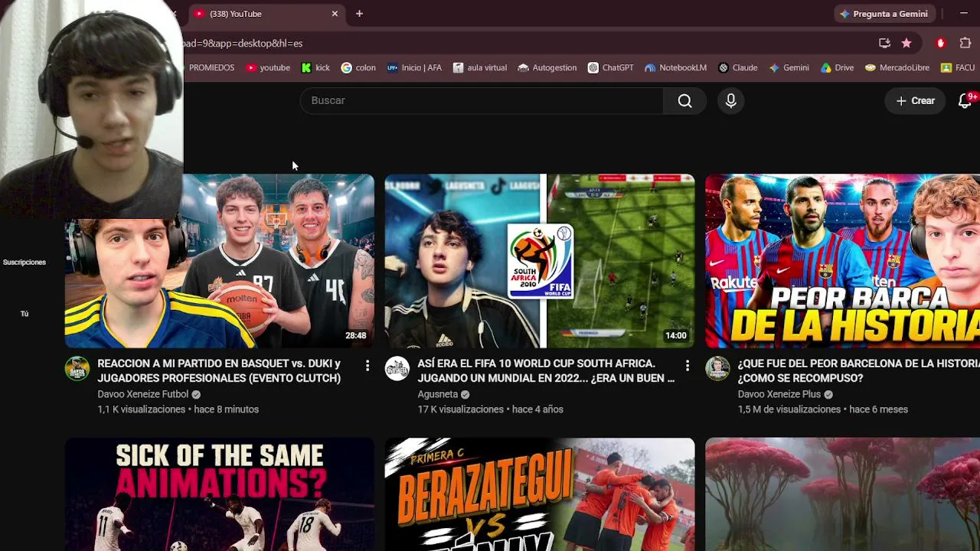
Task: Open options menu for Duki basquet video
Action: 367,366
